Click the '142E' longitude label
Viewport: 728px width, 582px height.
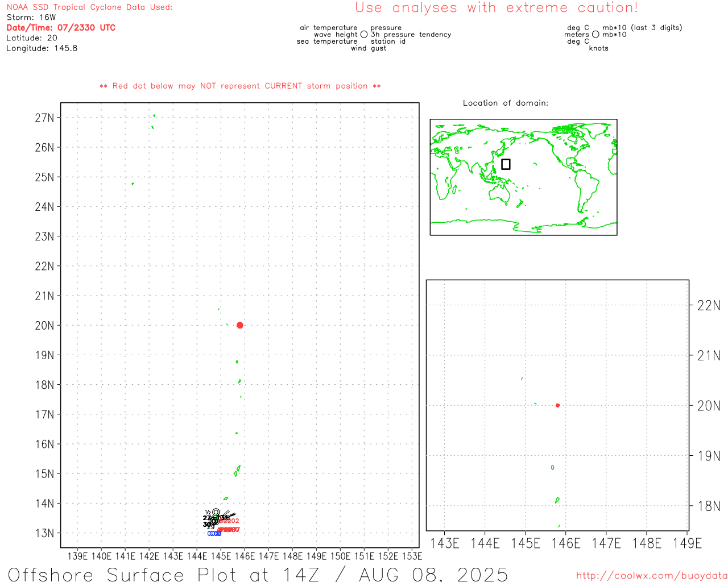(150, 556)
